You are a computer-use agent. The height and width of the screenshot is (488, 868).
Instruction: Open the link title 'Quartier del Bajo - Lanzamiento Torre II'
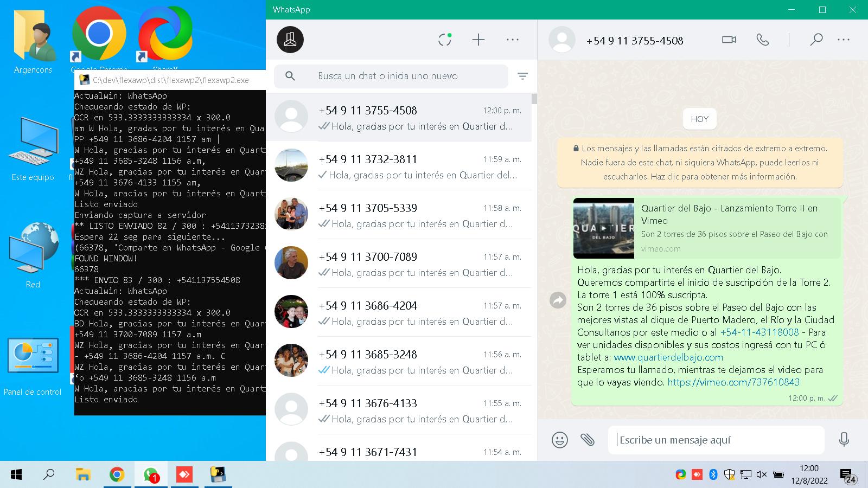point(729,214)
